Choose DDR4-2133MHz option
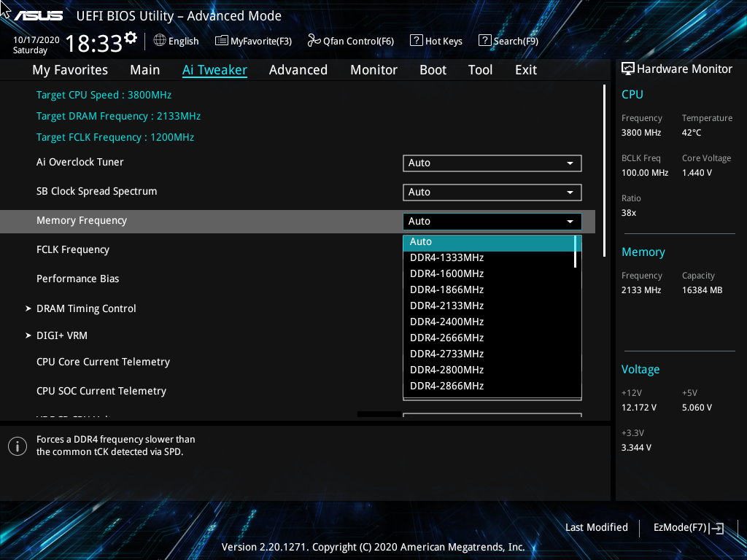This screenshot has width=747, height=560. (x=489, y=306)
